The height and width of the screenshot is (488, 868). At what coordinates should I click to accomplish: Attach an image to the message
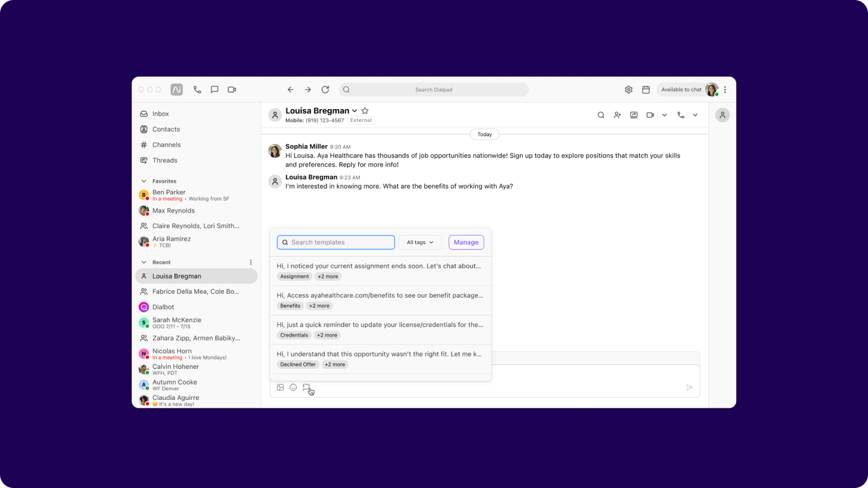pyautogui.click(x=280, y=387)
